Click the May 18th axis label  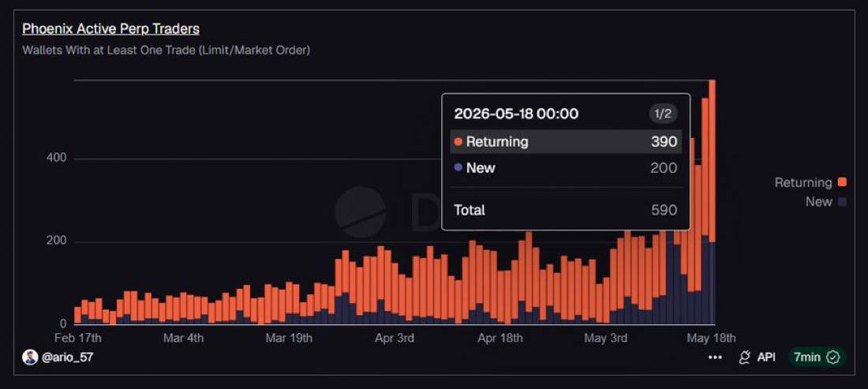tap(711, 338)
